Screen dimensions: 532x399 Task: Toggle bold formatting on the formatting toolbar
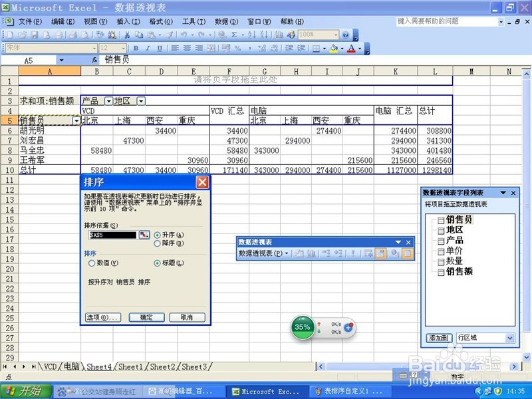point(136,49)
